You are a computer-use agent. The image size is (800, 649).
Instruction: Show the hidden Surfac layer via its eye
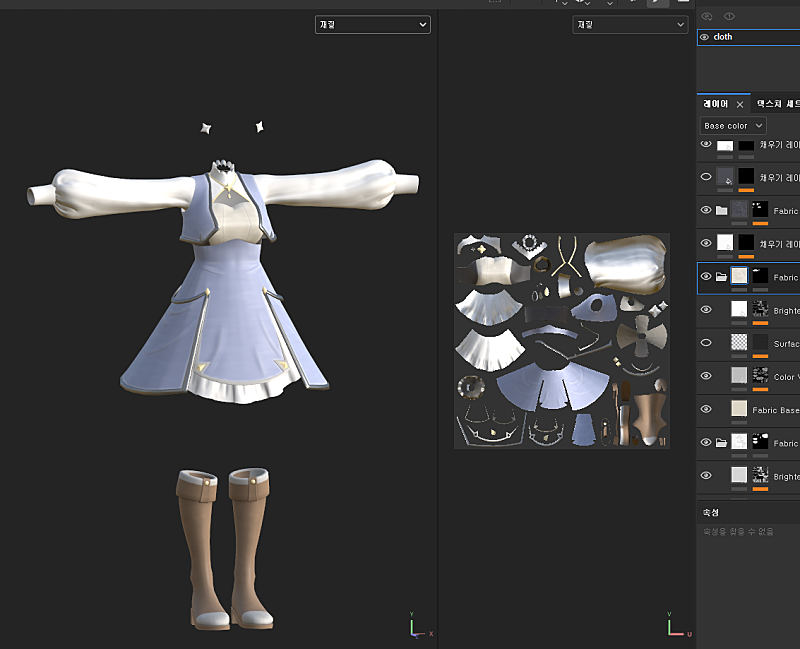pyautogui.click(x=706, y=343)
